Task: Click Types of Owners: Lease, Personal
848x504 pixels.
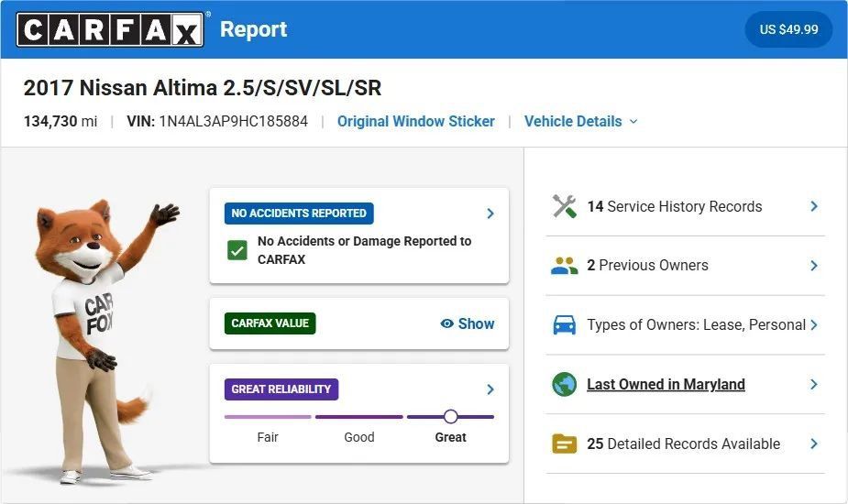Action: click(x=697, y=325)
